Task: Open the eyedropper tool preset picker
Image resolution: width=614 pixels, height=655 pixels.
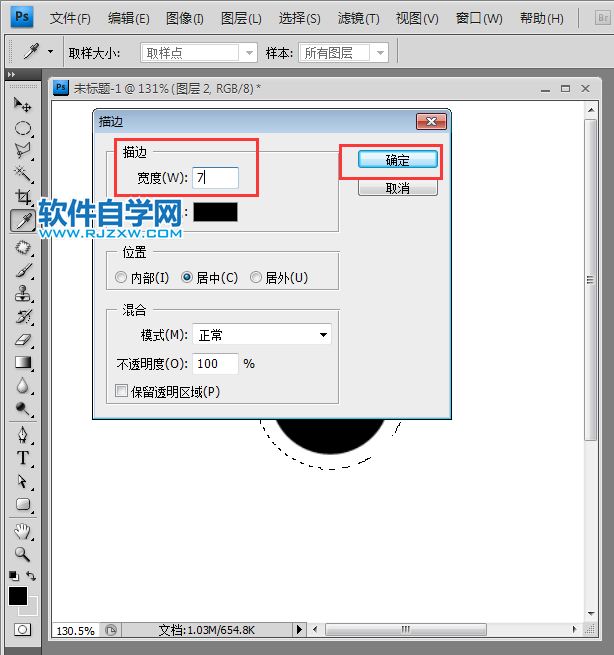Action: click(x=51, y=52)
